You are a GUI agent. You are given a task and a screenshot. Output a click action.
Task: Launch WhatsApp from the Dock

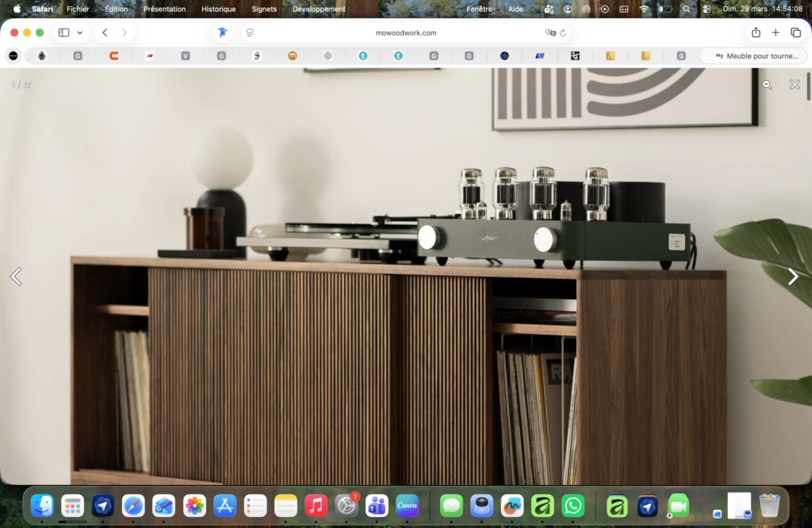[573, 505]
